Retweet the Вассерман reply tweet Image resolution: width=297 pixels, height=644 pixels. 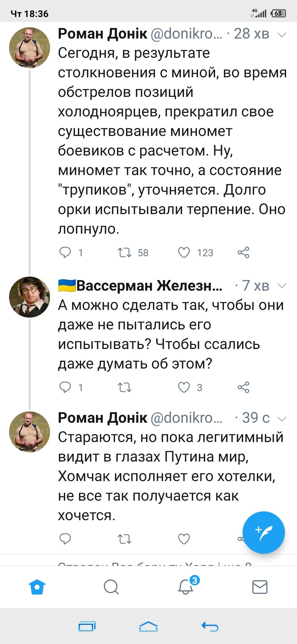point(124,387)
